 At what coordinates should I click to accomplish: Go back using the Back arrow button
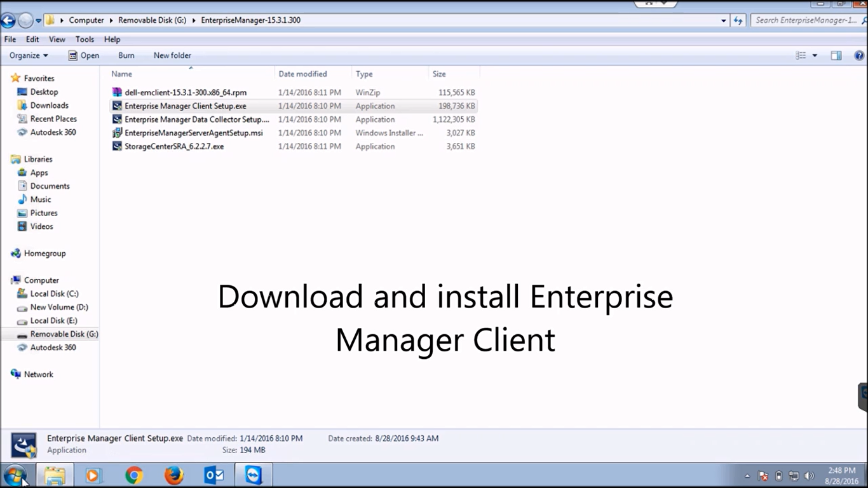pyautogui.click(x=8, y=20)
